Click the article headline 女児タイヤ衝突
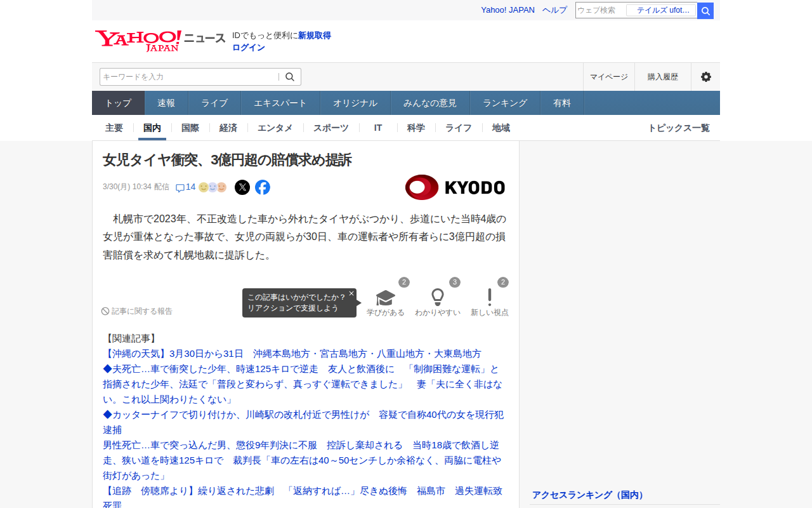Image resolution: width=812 pixels, height=508 pixels. tap(227, 160)
